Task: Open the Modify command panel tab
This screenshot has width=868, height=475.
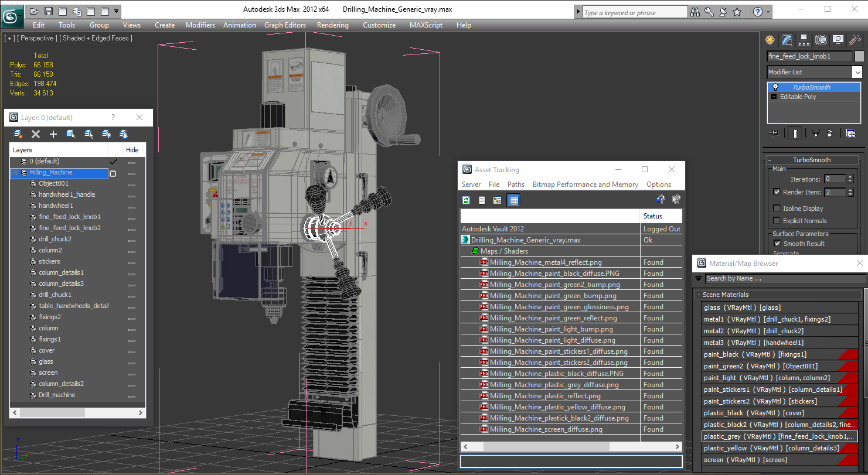Action: pyautogui.click(x=787, y=40)
